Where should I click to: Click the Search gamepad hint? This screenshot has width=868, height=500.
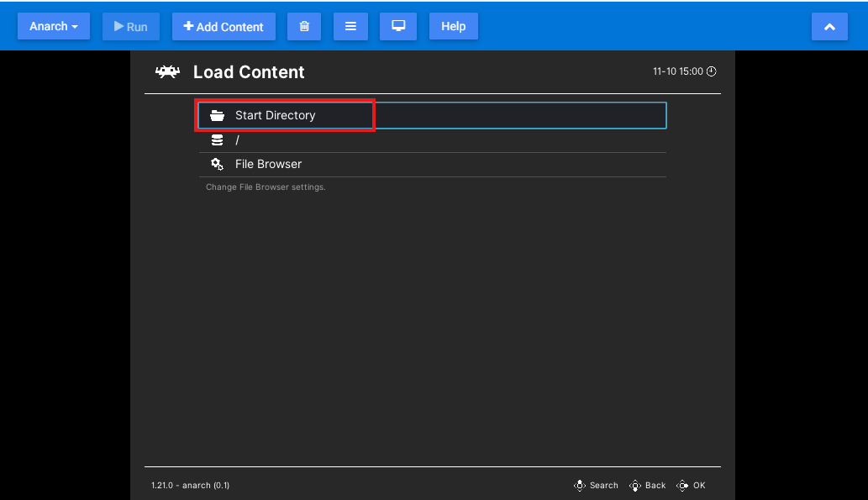click(x=597, y=485)
